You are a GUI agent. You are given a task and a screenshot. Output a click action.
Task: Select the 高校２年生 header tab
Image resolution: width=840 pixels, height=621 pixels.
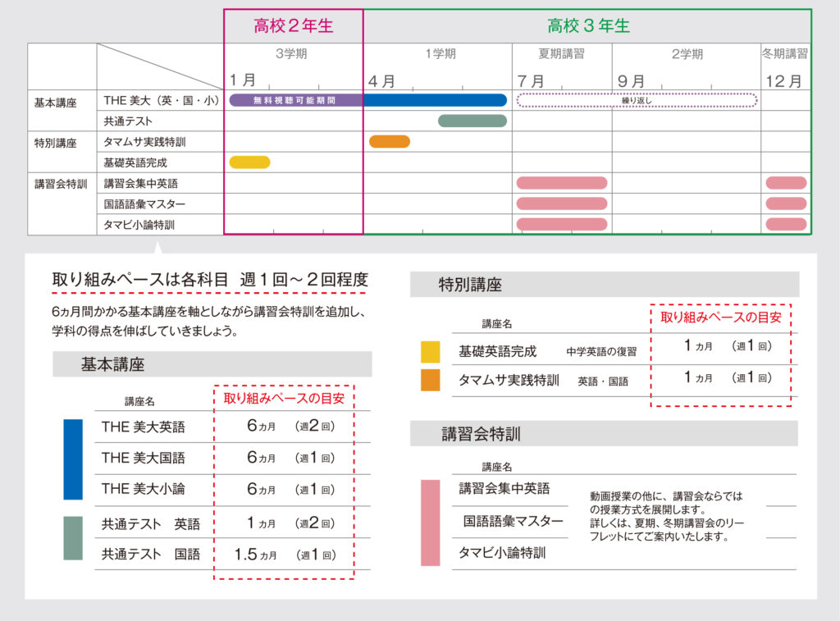pos(294,25)
